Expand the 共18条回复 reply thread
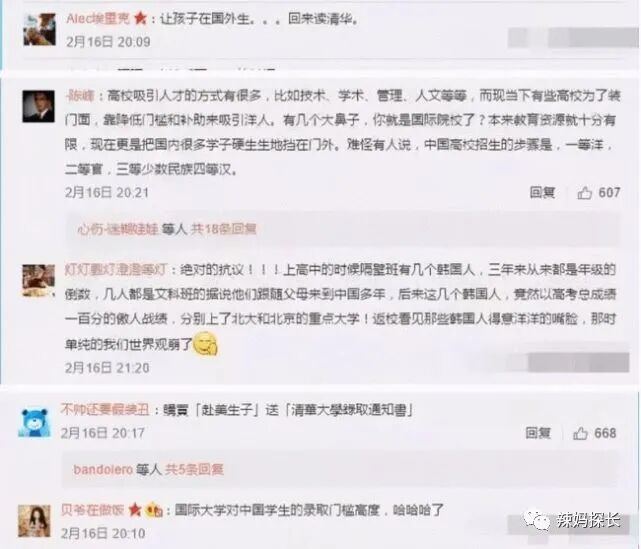641x549 pixels. click(x=224, y=229)
